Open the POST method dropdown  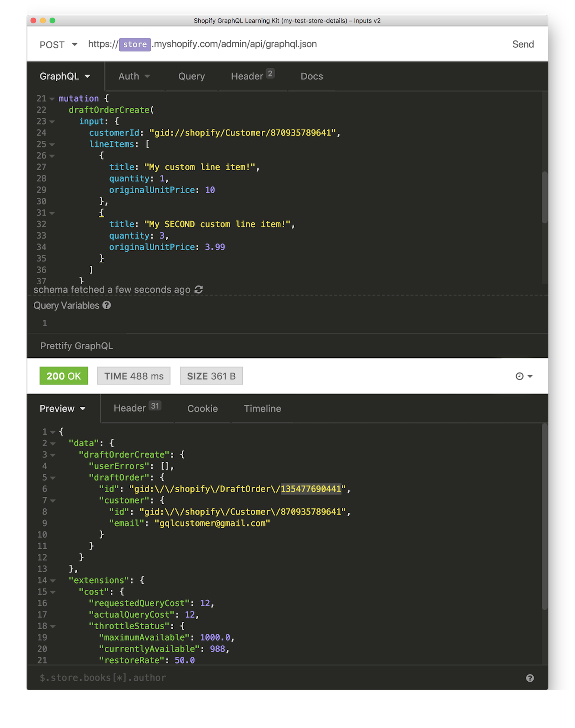[x=58, y=44]
